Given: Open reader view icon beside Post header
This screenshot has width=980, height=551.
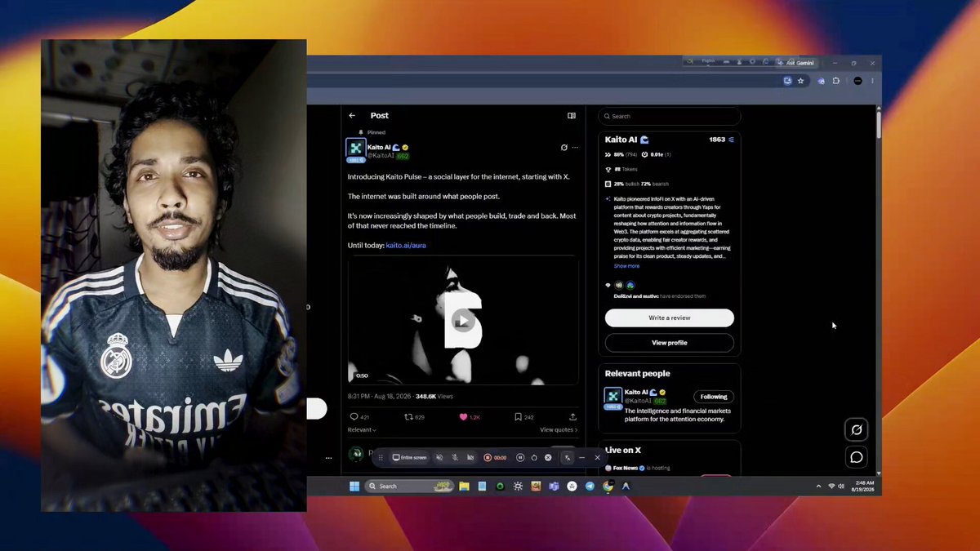Looking at the screenshot, I should coord(572,116).
